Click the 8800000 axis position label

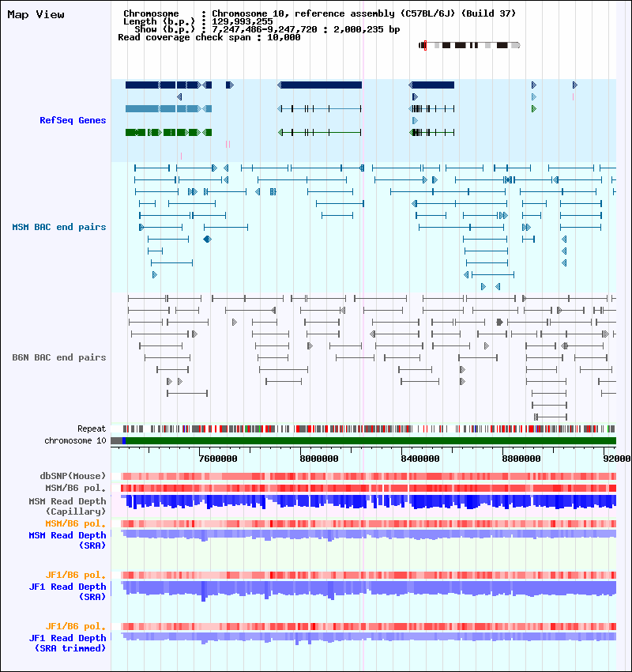[x=521, y=459]
